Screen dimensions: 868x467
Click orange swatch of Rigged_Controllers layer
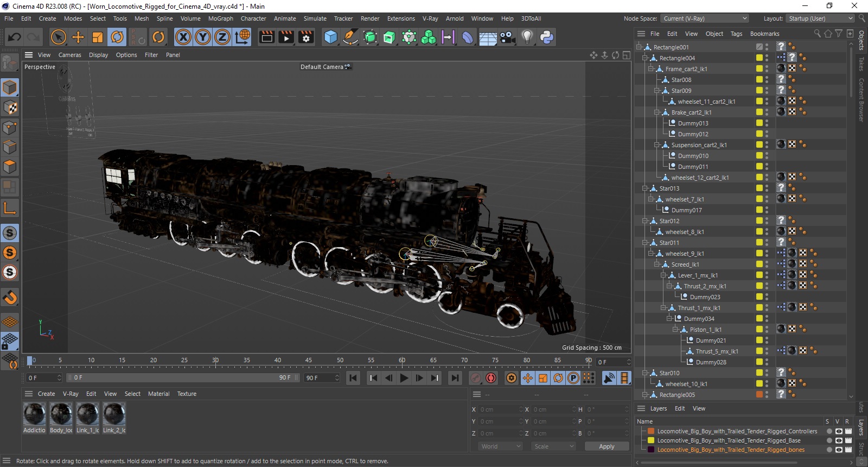pyautogui.click(x=651, y=431)
